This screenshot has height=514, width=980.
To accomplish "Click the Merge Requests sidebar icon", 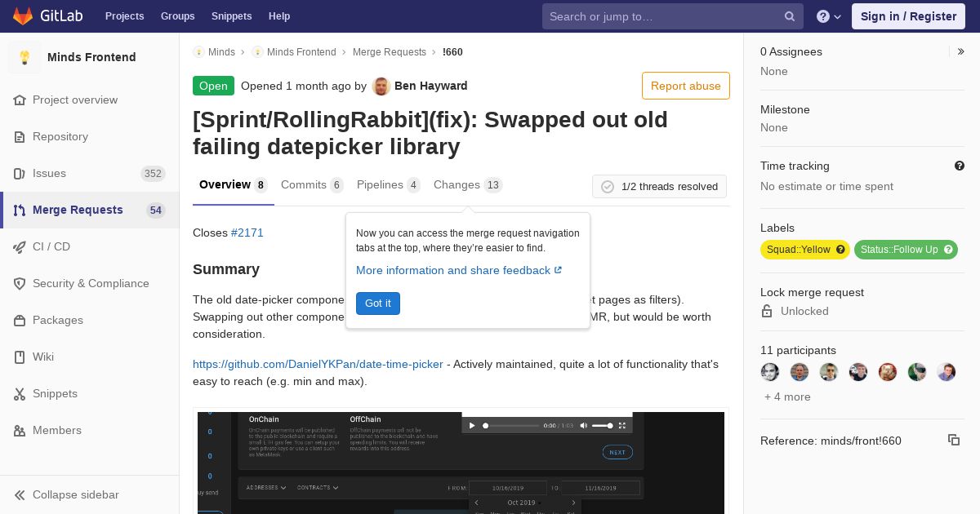I will [x=20, y=210].
